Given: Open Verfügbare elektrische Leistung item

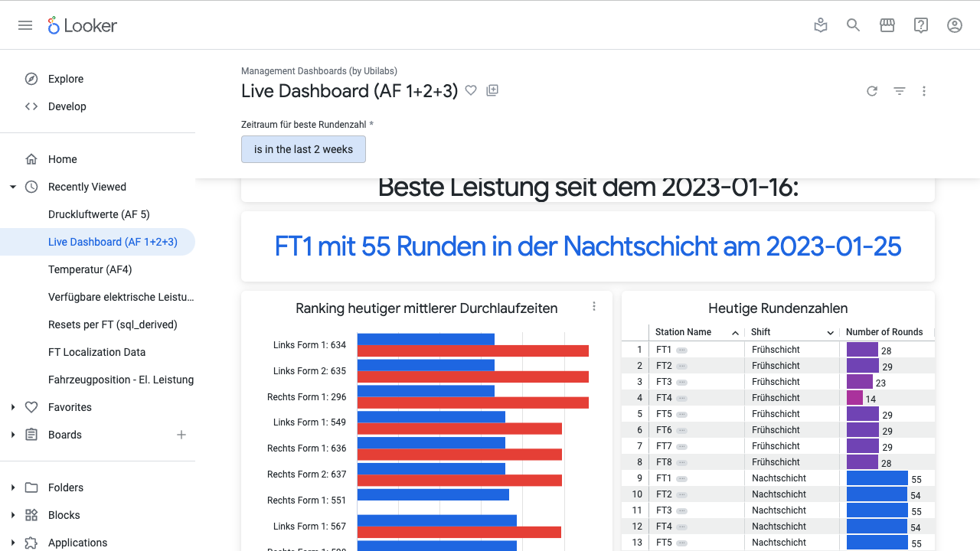Looking at the screenshot, I should (x=121, y=297).
